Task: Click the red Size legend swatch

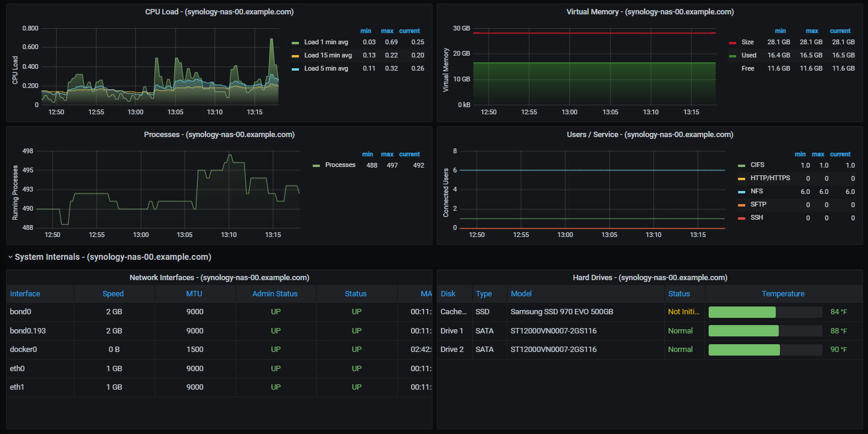Action: click(x=733, y=43)
